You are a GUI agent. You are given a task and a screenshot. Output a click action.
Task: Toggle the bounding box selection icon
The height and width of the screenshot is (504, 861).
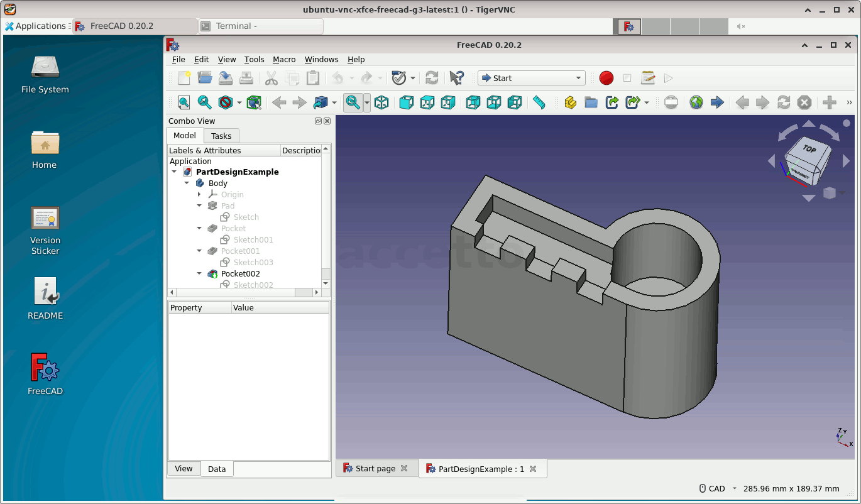coord(254,102)
